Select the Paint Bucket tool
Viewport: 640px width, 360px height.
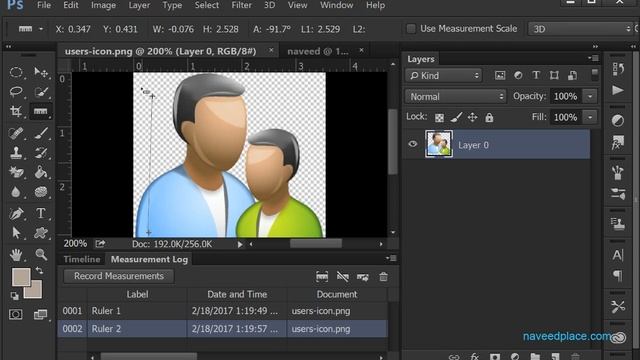[x=41, y=172]
